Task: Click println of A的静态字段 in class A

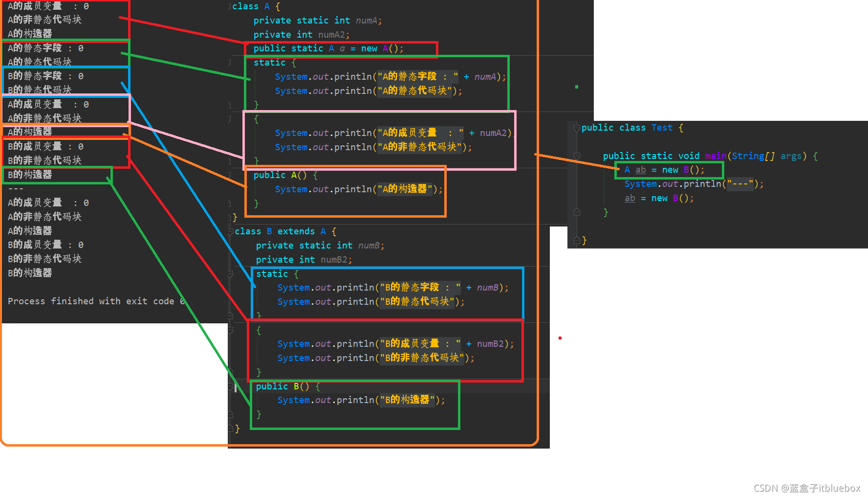Action: 391,77
